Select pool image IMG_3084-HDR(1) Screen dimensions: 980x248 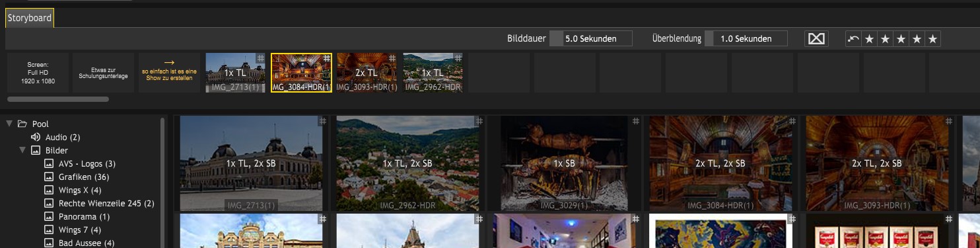tap(720, 163)
